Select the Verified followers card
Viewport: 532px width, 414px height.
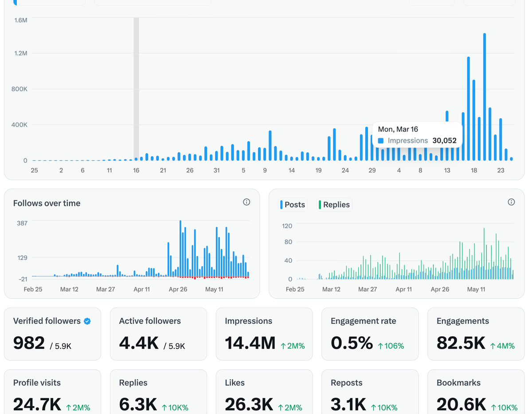click(53, 334)
